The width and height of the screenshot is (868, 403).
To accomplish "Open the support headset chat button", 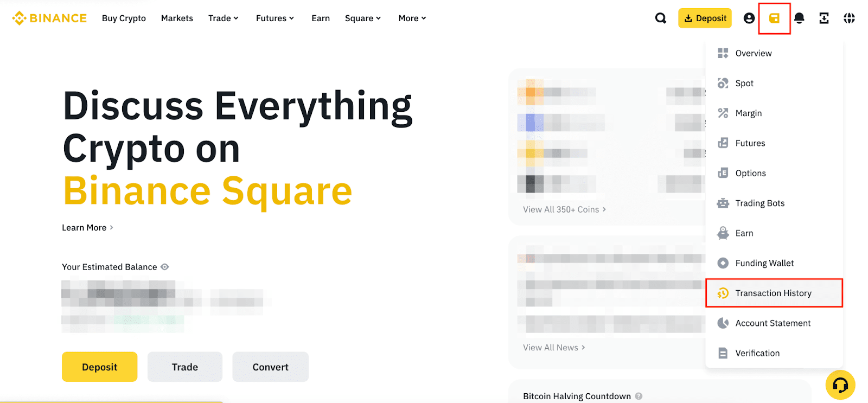I will 840,385.
